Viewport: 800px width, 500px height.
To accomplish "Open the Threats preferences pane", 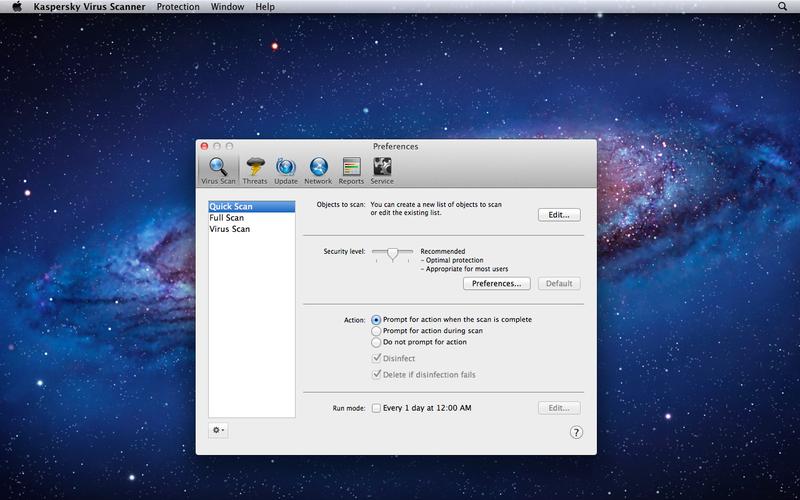I will (255, 170).
